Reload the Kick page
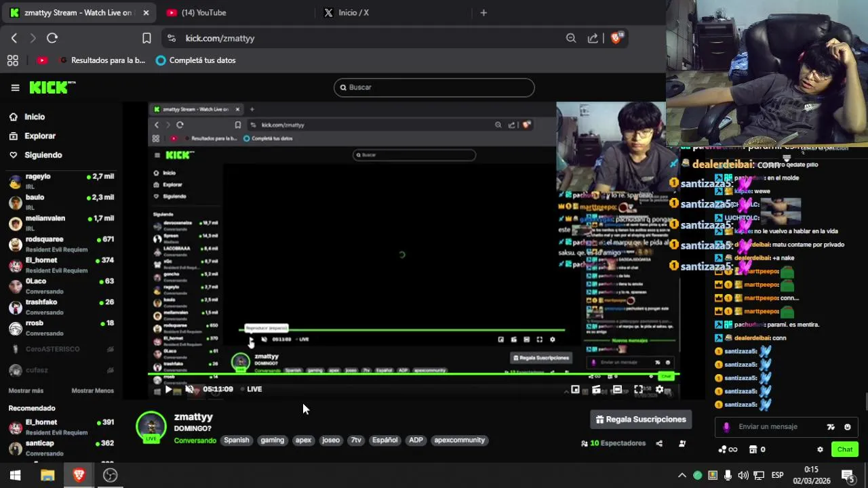 pyautogui.click(x=52, y=39)
